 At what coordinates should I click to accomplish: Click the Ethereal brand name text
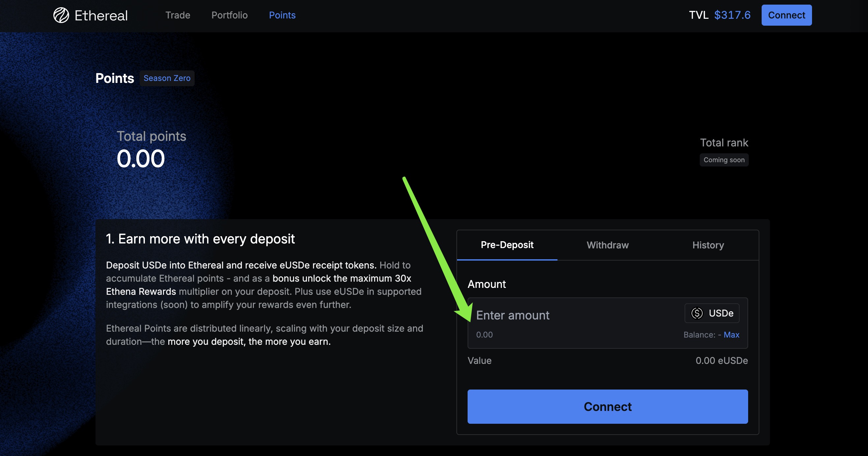click(x=101, y=15)
